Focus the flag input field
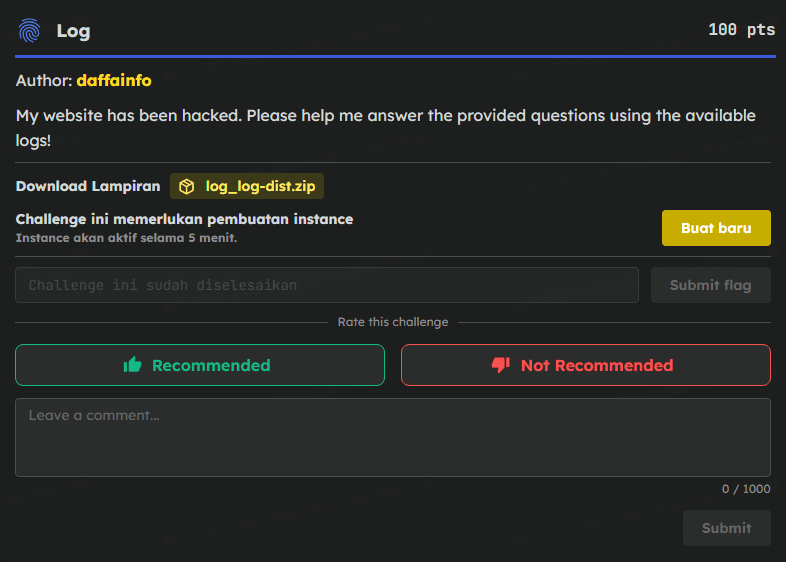 (326, 285)
